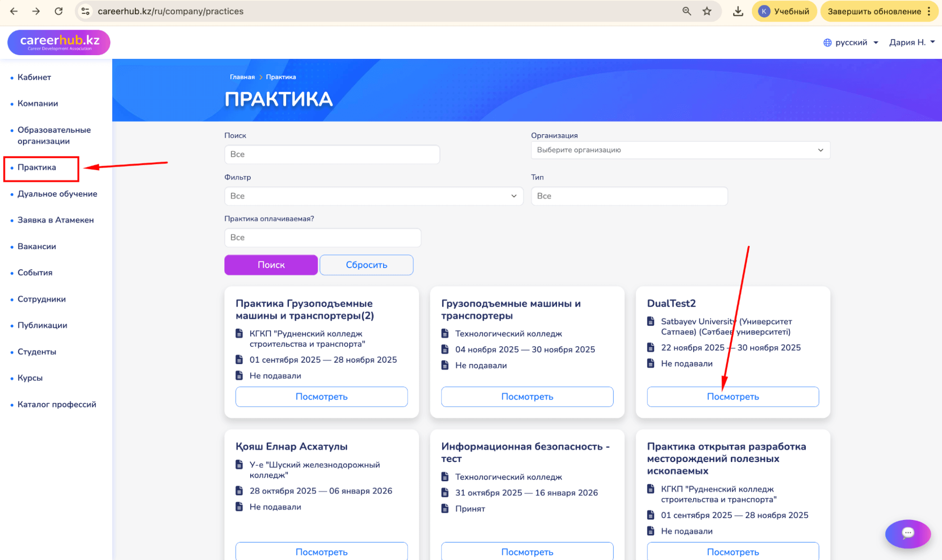
Task: Click Посмотреть on the DualTest2 card
Action: tap(732, 397)
